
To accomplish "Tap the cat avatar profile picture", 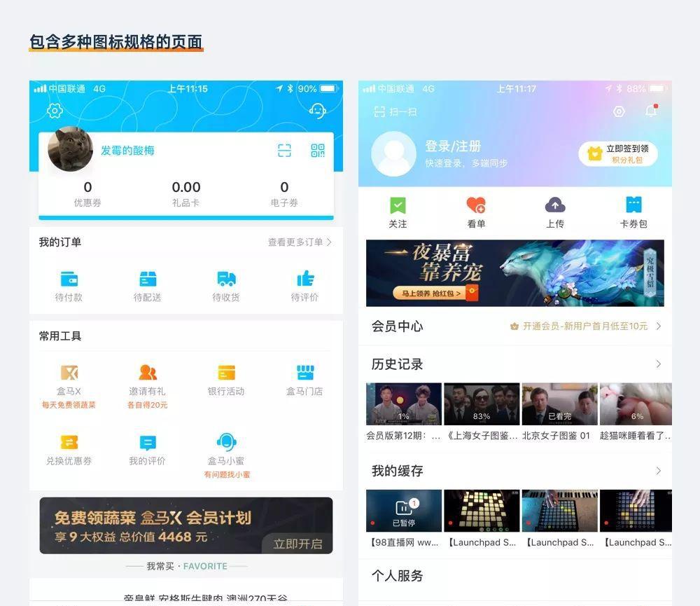I will (70, 149).
